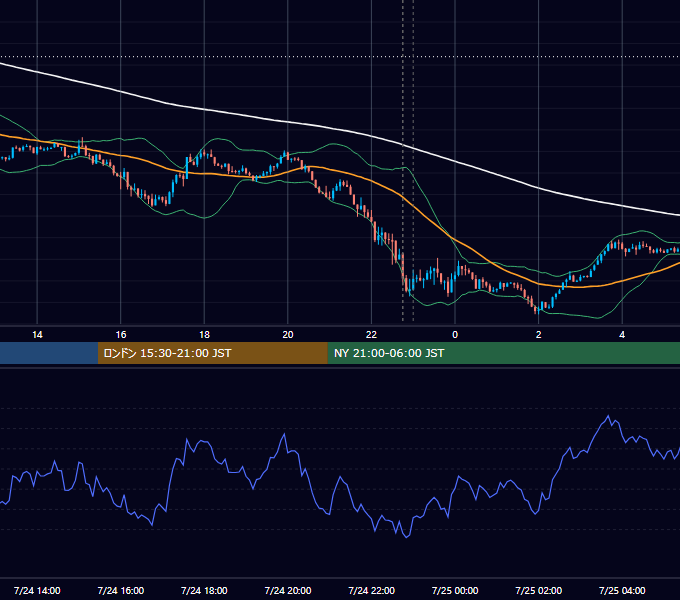Click the 16 hour label on price chart axis
The width and height of the screenshot is (680, 600).
(121, 335)
